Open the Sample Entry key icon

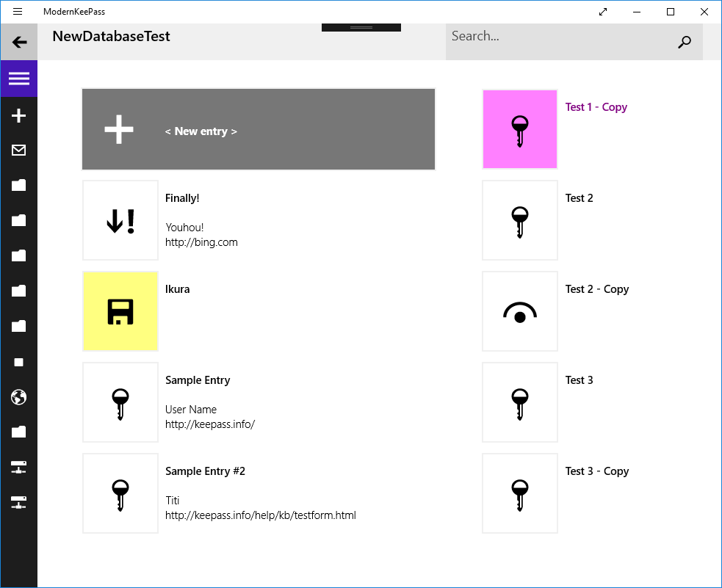[120, 402]
